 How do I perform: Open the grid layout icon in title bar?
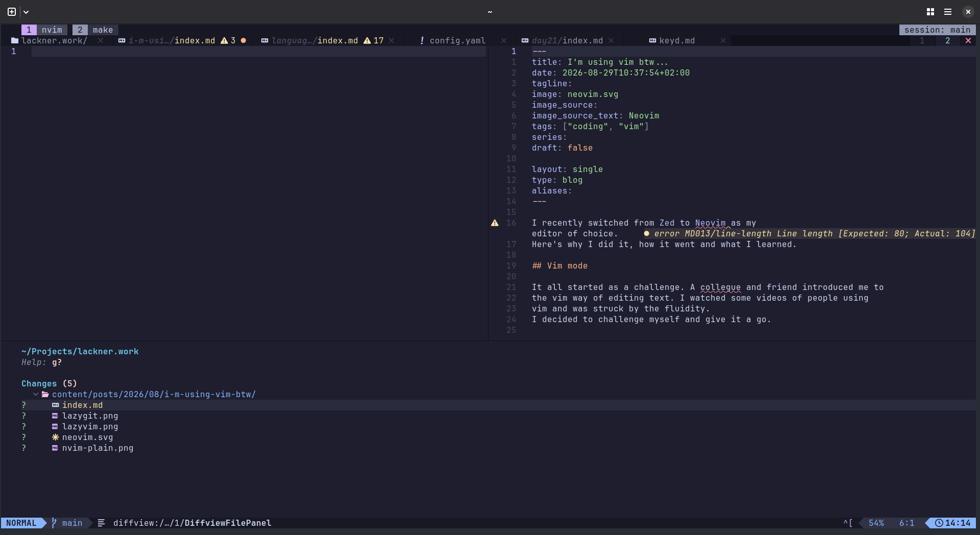[x=930, y=12]
